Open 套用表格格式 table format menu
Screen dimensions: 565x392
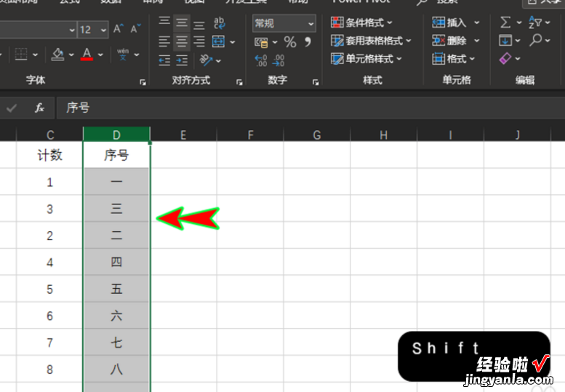tap(371, 41)
